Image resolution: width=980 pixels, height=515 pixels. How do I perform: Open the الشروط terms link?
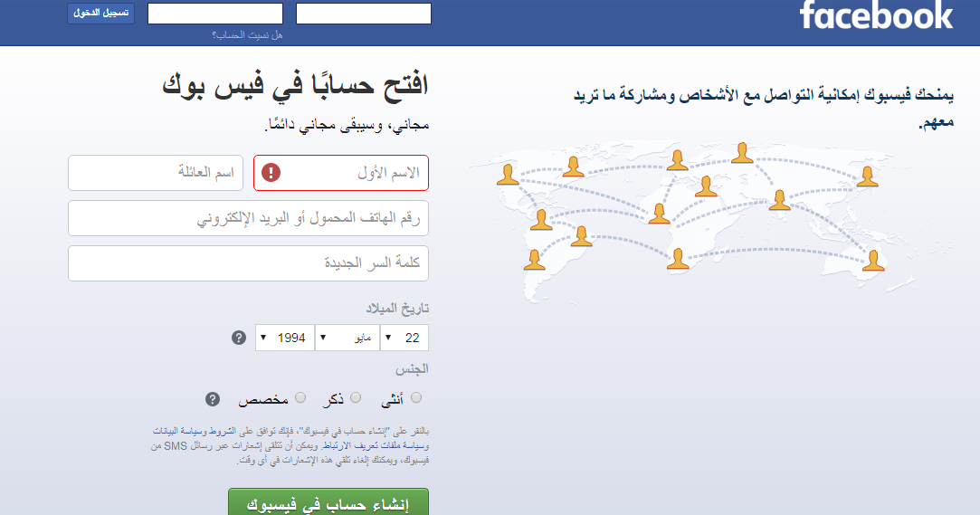point(222,431)
